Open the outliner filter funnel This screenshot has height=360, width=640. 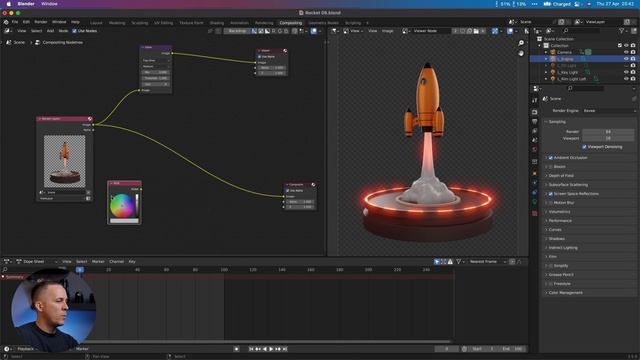pos(622,31)
